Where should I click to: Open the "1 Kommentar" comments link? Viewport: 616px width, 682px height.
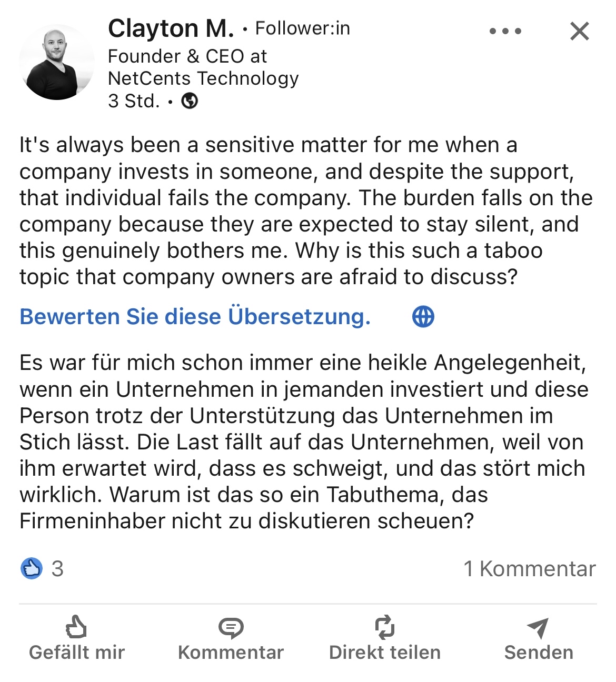click(529, 569)
